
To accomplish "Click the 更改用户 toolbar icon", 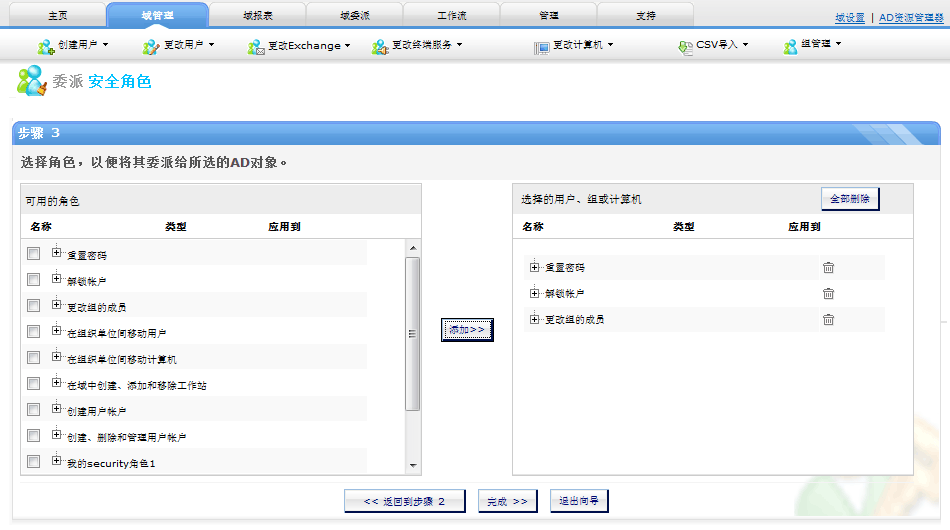I will pos(150,47).
